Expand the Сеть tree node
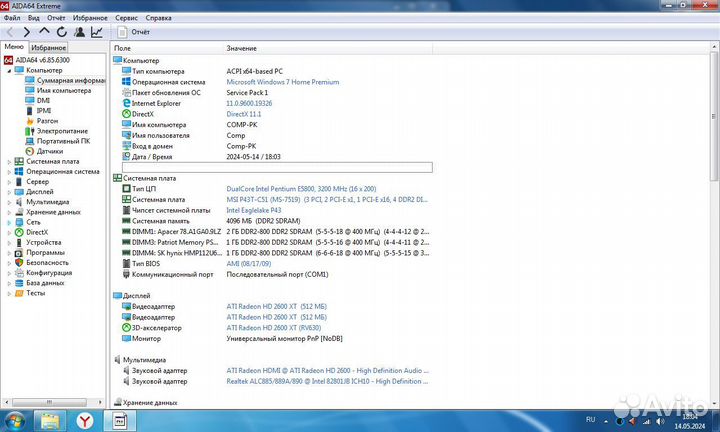Viewport: 720px width, 432px height. [x=9, y=222]
